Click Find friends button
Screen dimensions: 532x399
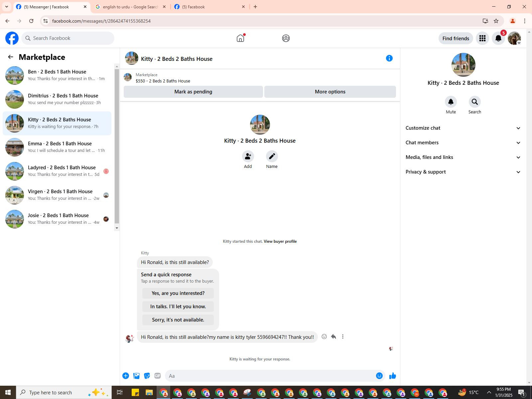click(x=456, y=38)
